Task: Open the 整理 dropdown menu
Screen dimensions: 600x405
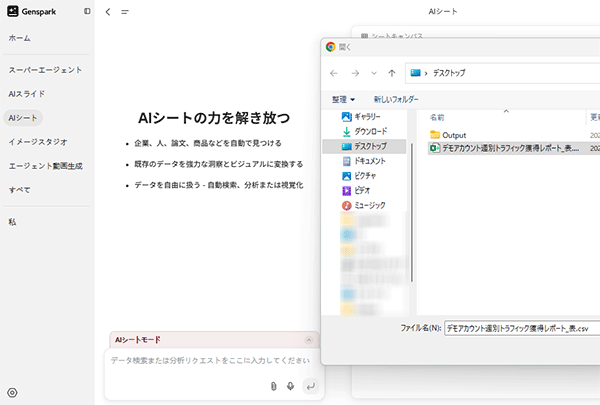Action: [343, 100]
